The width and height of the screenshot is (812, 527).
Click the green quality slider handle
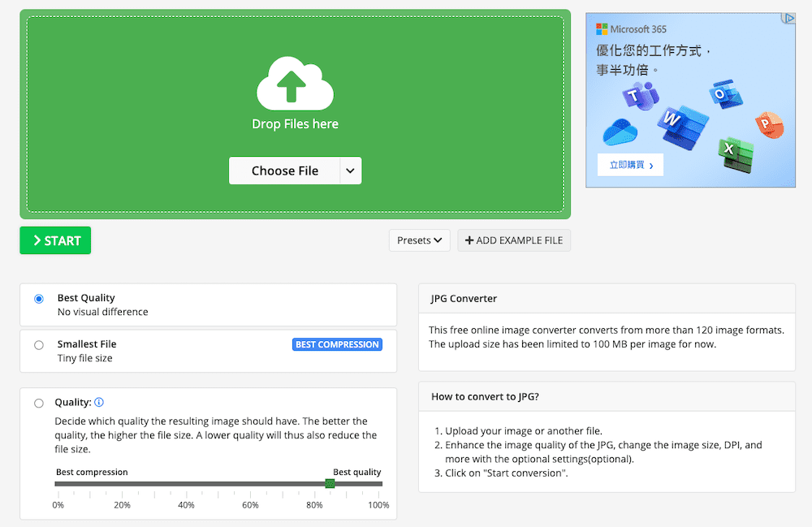tap(330, 484)
